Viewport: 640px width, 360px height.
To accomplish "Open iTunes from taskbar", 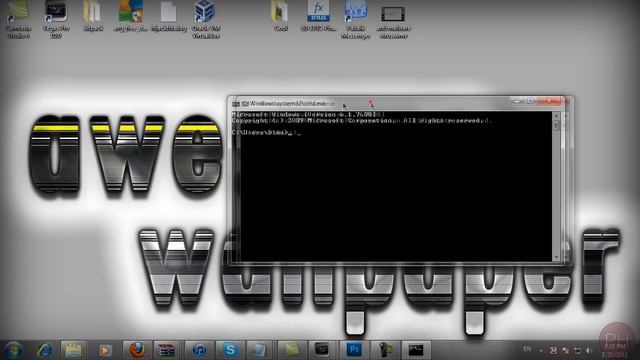I will tap(199, 350).
